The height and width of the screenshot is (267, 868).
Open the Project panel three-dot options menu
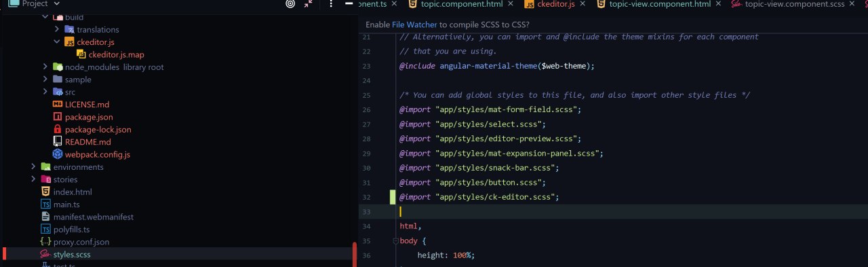tap(330, 4)
